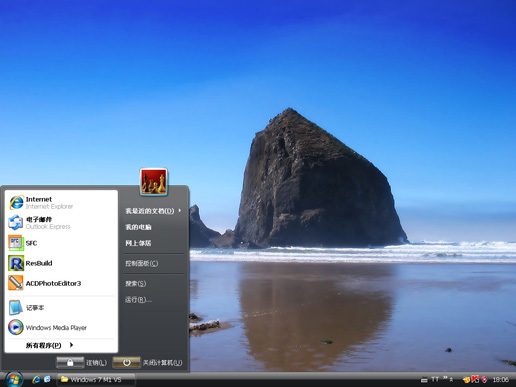The height and width of the screenshot is (387, 516).
Task: Open Internet Explorer quick launch icon in taskbar
Action: click(36, 379)
